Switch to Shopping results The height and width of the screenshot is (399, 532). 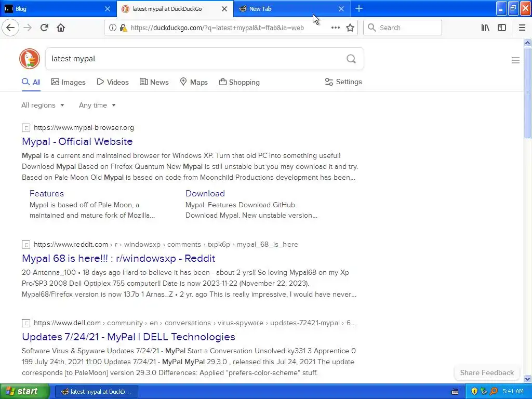point(239,82)
